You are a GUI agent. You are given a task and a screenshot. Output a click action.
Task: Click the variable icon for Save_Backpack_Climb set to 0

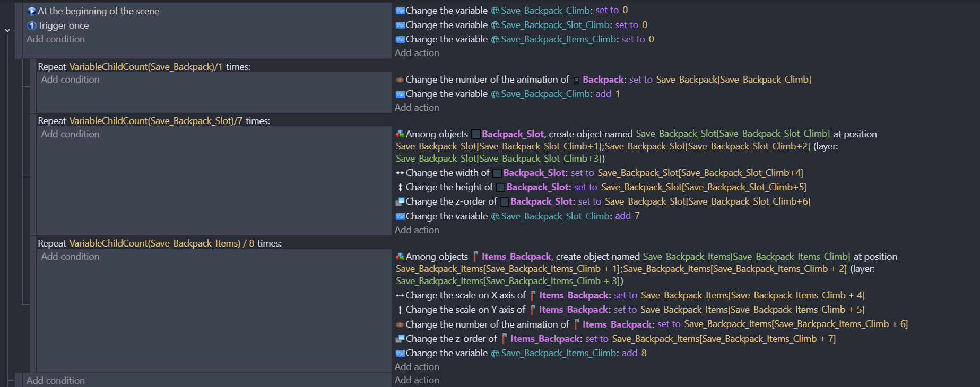coord(400,11)
